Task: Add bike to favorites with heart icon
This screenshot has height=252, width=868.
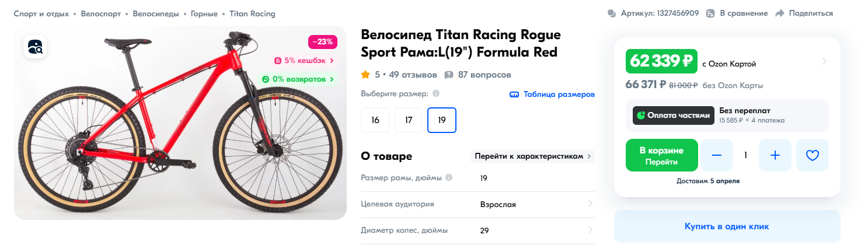Action: 812,155
